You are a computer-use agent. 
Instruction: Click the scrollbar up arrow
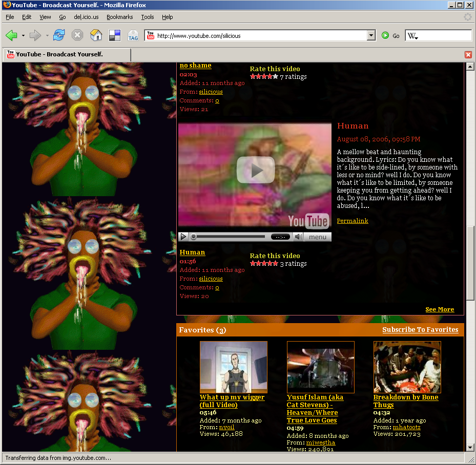470,67
